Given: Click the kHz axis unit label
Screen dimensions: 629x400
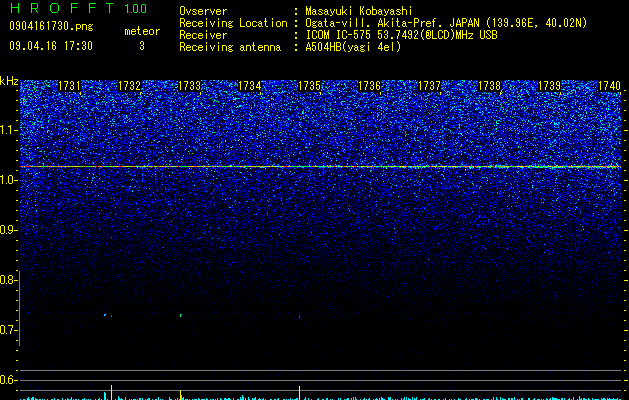Looking at the screenshot, I should 9,81.
